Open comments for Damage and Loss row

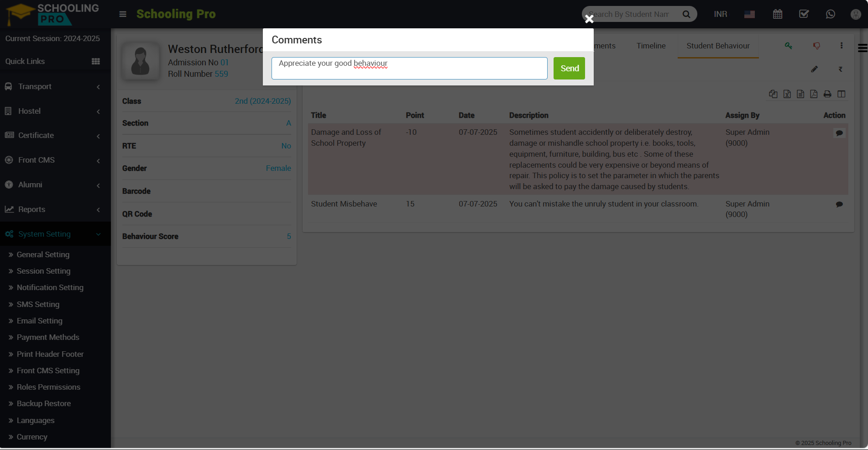pyautogui.click(x=839, y=133)
